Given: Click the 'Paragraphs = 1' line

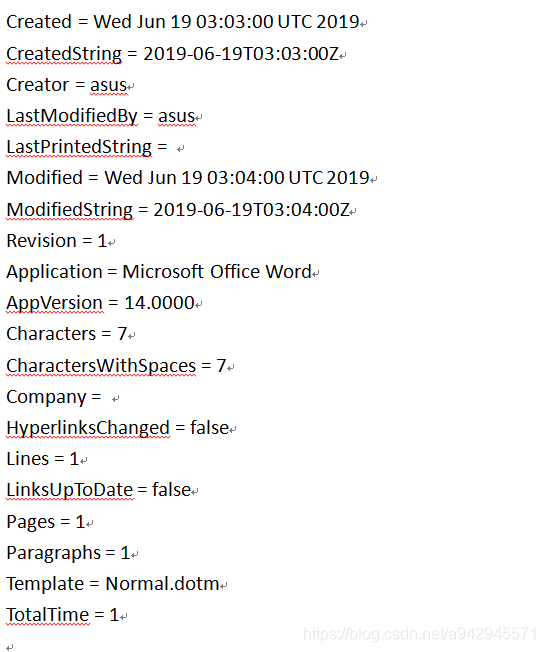Looking at the screenshot, I should [69, 553].
